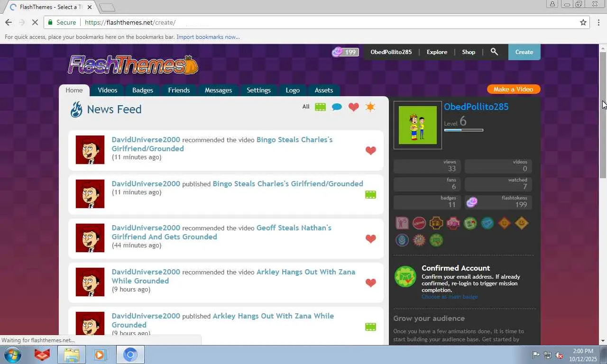The width and height of the screenshot is (607, 364).
Task: Go back using browser back arrow
Action: coord(9,22)
